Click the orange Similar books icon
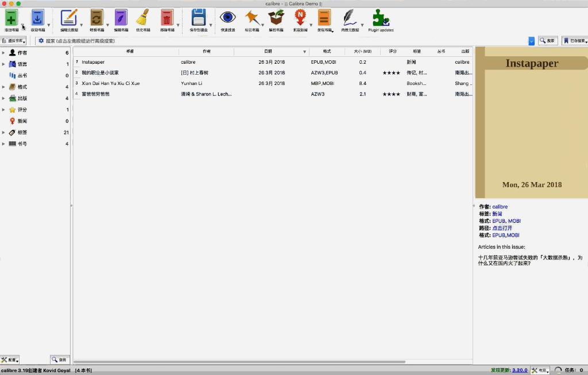588x375 pixels. (x=324, y=18)
